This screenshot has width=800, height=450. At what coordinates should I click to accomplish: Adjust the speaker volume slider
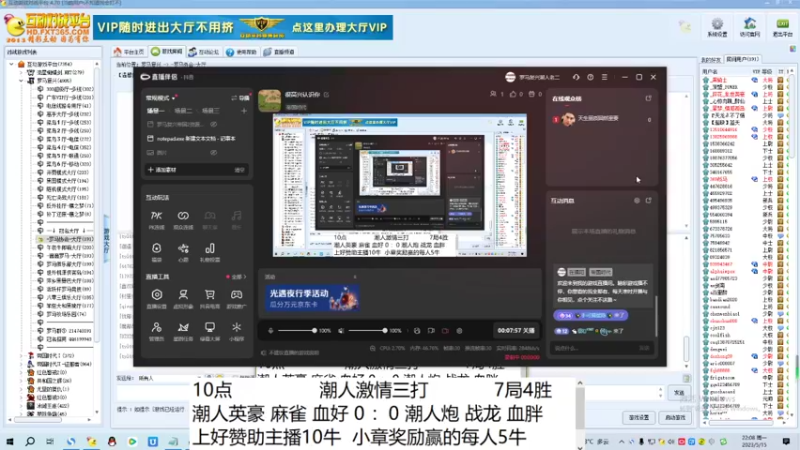pyautogui.click(x=366, y=331)
